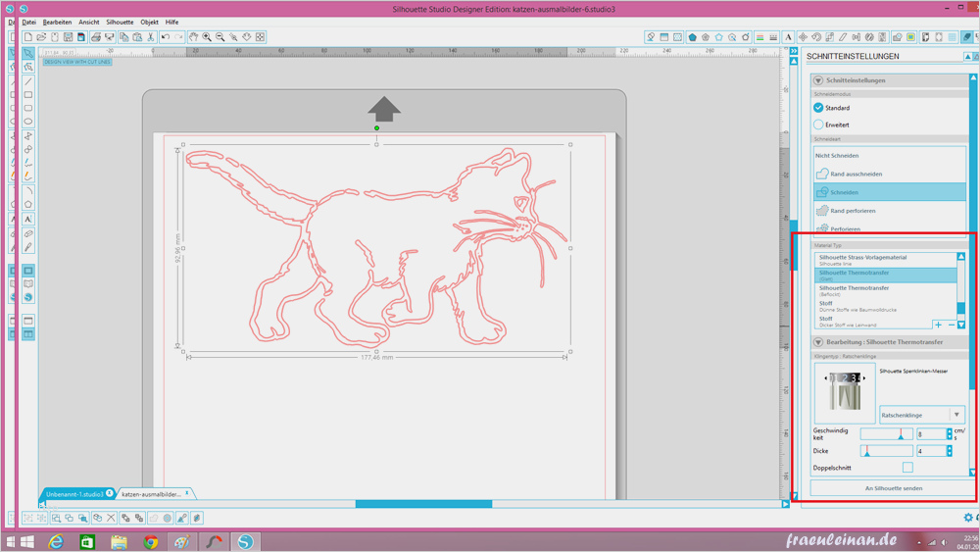The height and width of the screenshot is (552, 980).
Task: Select Stoff Dünne Stoffe material
Action: (886, 306)
